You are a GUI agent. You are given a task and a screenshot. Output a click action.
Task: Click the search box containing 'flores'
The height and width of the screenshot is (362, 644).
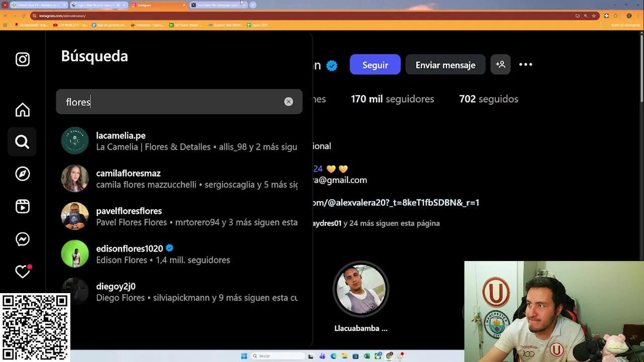[179, 102]
